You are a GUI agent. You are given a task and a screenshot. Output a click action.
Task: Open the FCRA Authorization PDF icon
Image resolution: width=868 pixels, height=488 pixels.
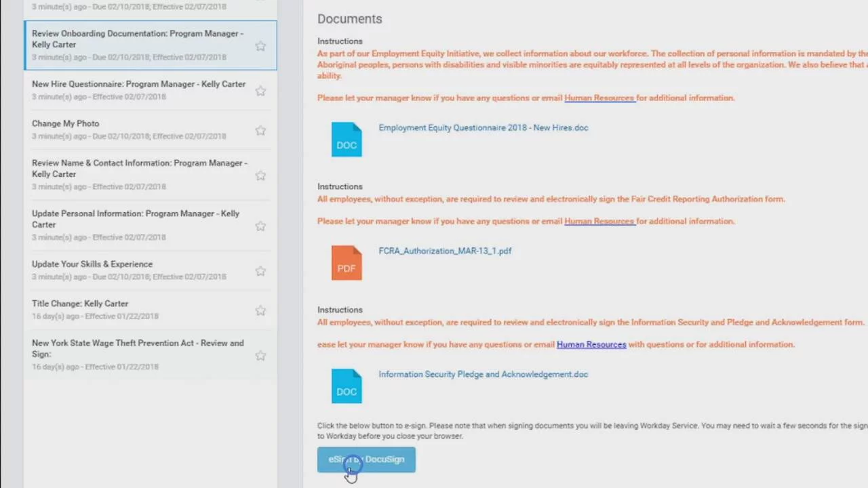[347, 262]
